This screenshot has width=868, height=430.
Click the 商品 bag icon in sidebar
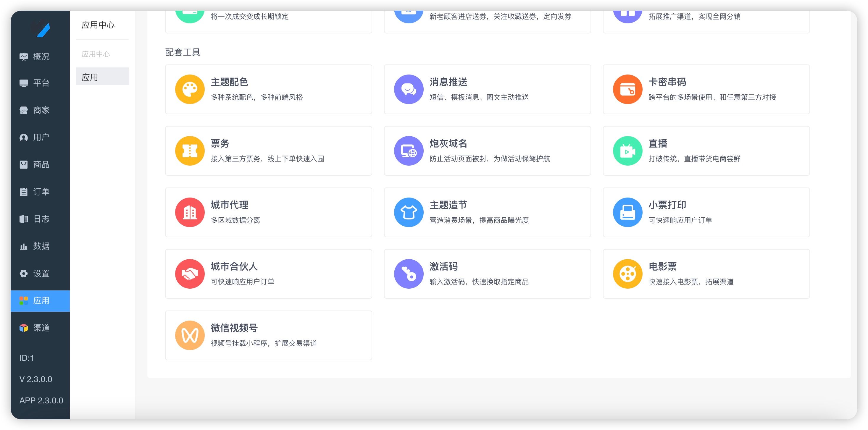pos(24,165)
